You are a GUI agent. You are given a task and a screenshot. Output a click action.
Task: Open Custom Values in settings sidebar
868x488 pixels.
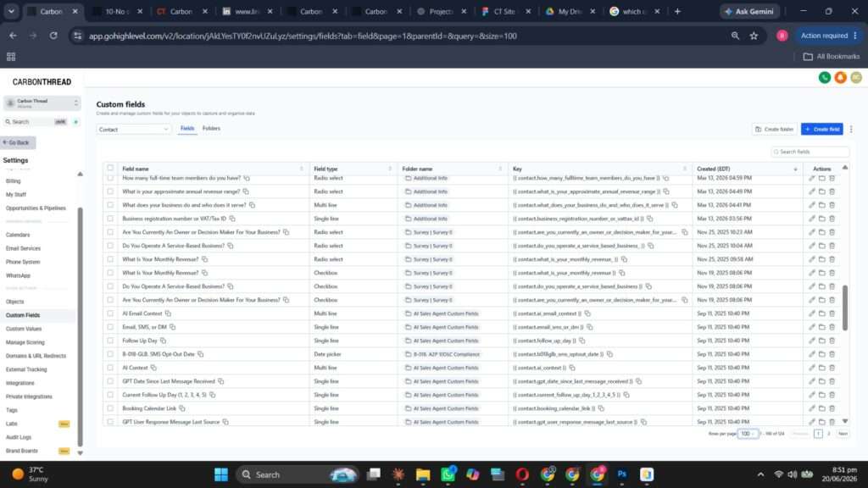click(24, 329)
